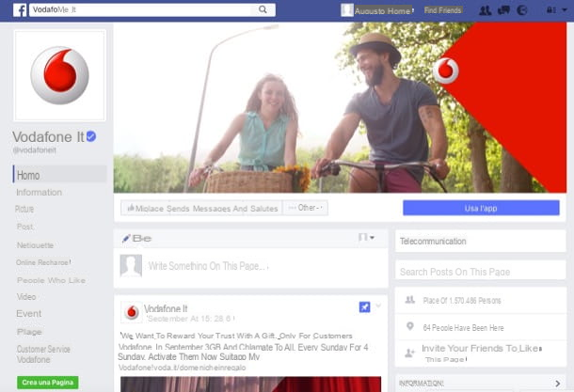Click the location pin icon beside 64 People
Screen dimensions: 574x392
[410, 326]
